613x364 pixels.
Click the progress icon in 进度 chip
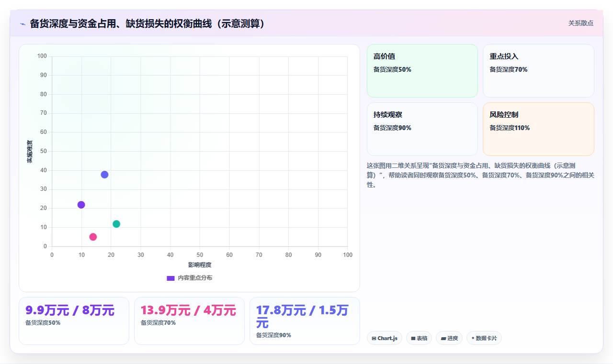tap(443, 339)
